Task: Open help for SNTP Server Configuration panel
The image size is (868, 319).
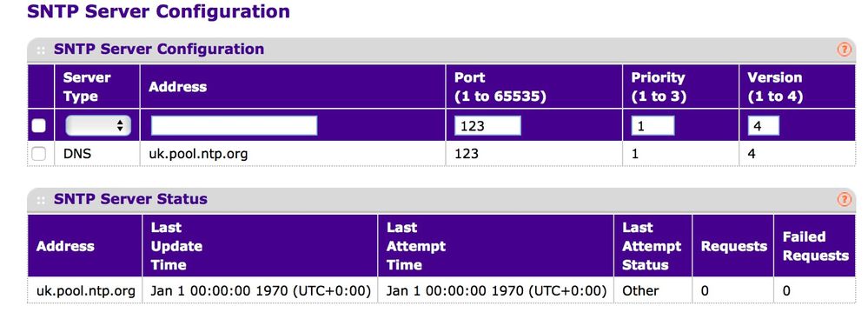Action: pyautogui.click(x=843, y=50)
